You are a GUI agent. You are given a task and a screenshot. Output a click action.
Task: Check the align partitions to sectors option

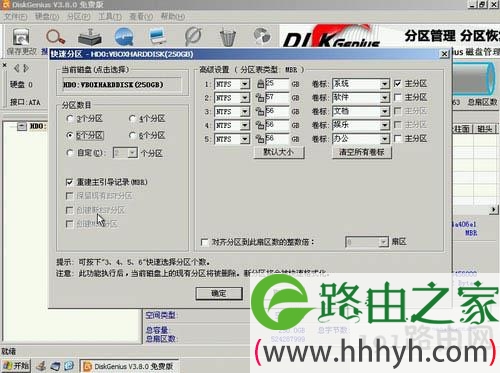click(204, 242)
